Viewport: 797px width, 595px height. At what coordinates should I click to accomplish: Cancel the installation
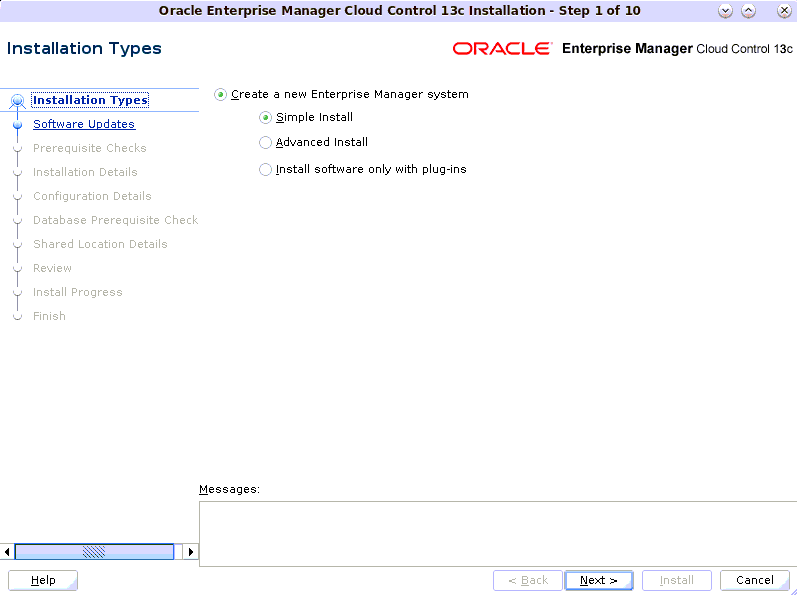click(x=755, y=580)
